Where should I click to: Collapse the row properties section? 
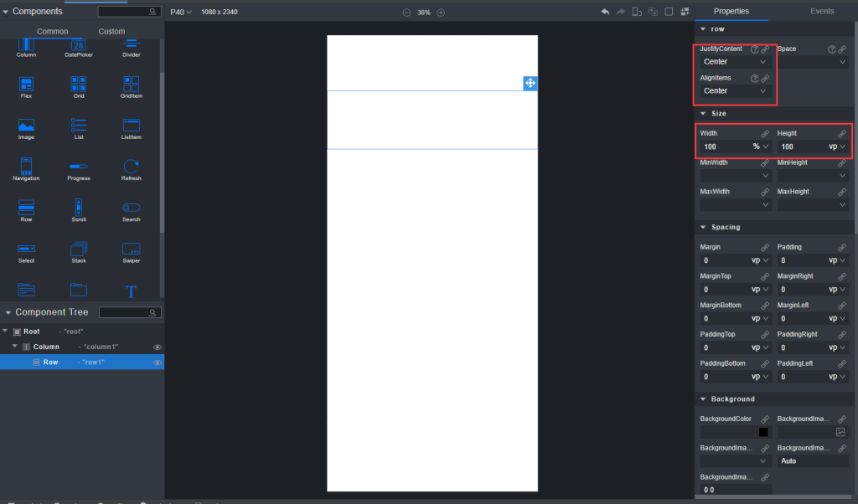703,29
